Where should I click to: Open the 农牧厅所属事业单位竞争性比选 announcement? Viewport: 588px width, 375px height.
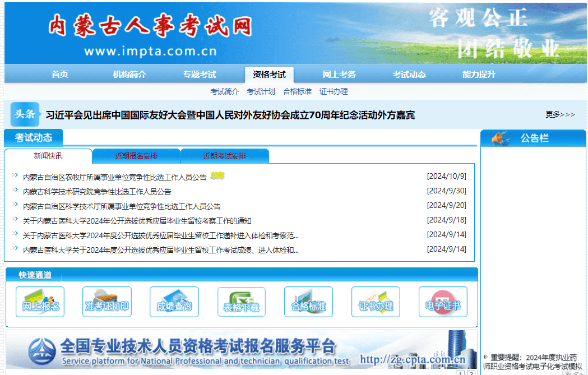pyautogui.click(x=114, y=177)
